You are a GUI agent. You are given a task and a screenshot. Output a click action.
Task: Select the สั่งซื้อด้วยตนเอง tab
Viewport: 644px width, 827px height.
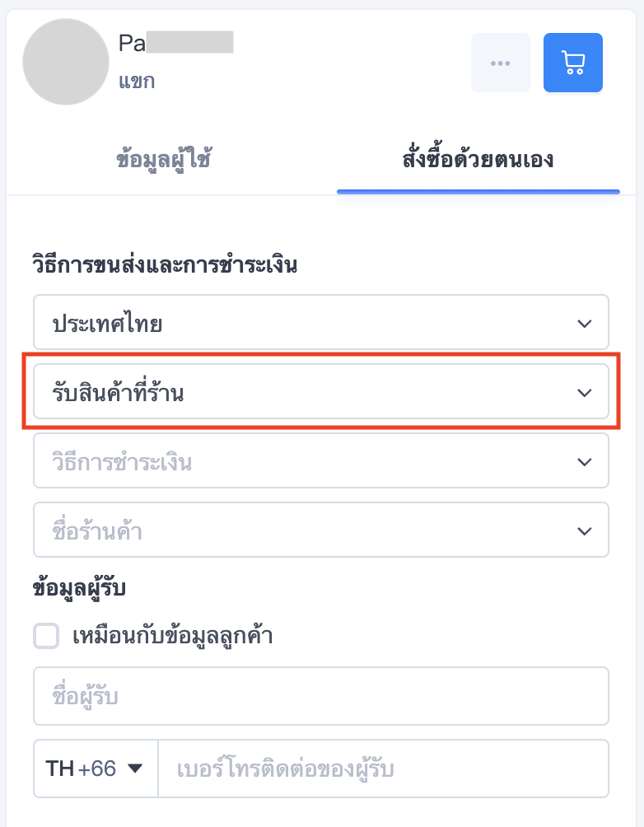(478, 159)
